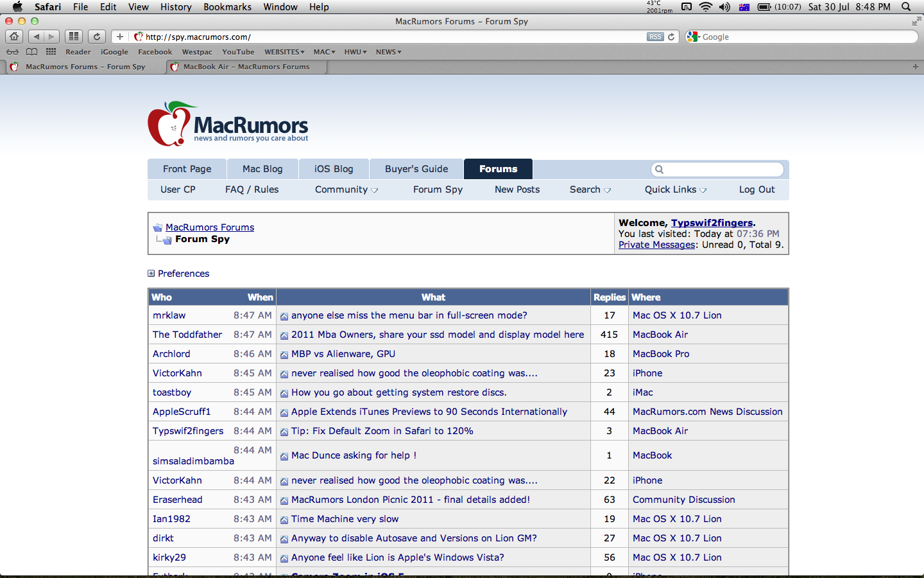
Task: Click the Google search field in Safari
Action: pos(801,37)
